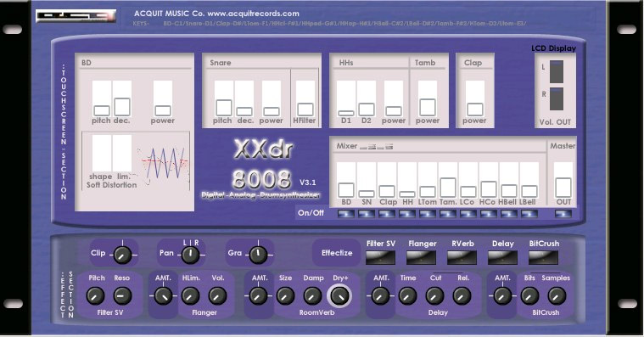Toggle the LCo channel On/Off button
This screenshot has width=644, height=337.
tap(468, 213)
